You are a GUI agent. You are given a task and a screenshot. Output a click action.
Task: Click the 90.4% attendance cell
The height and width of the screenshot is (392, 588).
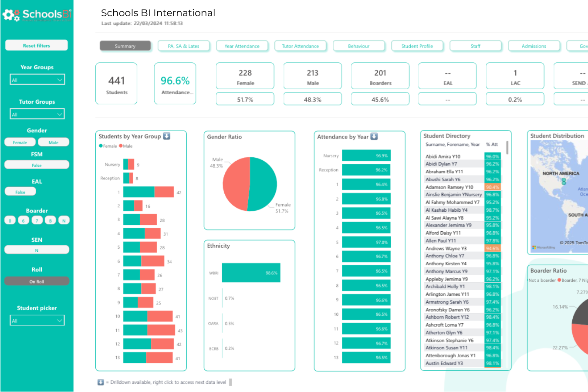[x=493, y=187]
